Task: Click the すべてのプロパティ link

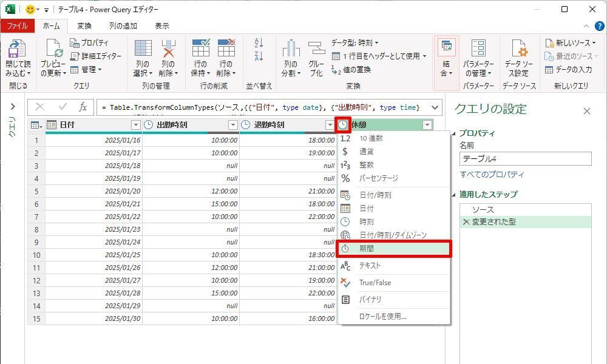Action: point(492,175)
